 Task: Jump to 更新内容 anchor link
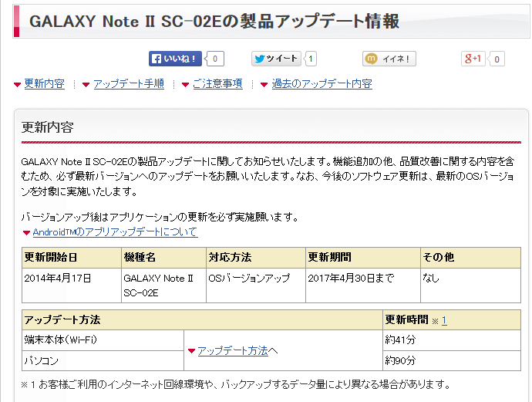[45, 83]
